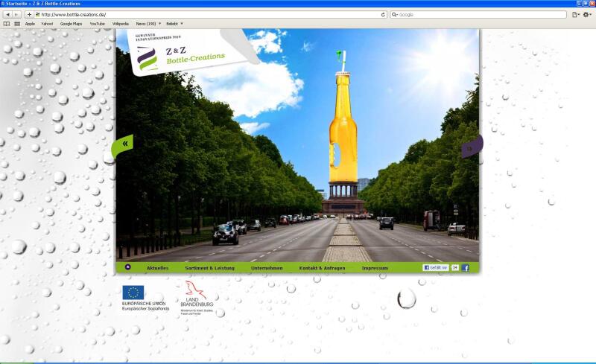Click the Facebook Gefällt mir button
The width and height of the screenshot is (596, 364).
tap(435, 267)
